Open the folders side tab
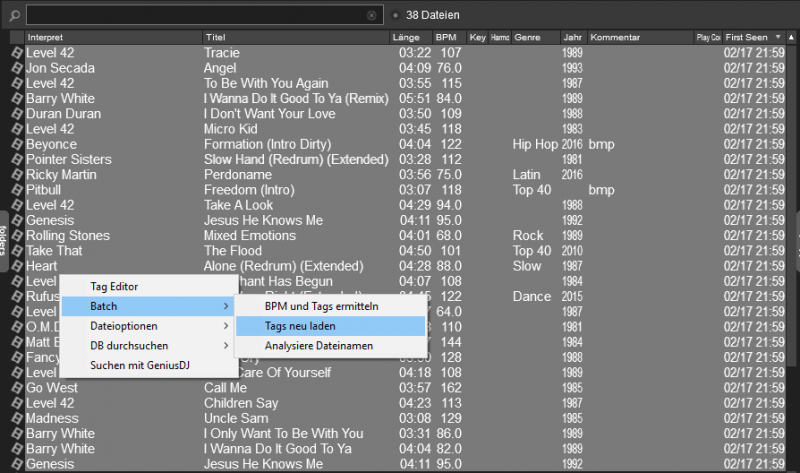The width and height of the screenshot is (800, 473). pos(4,241)
